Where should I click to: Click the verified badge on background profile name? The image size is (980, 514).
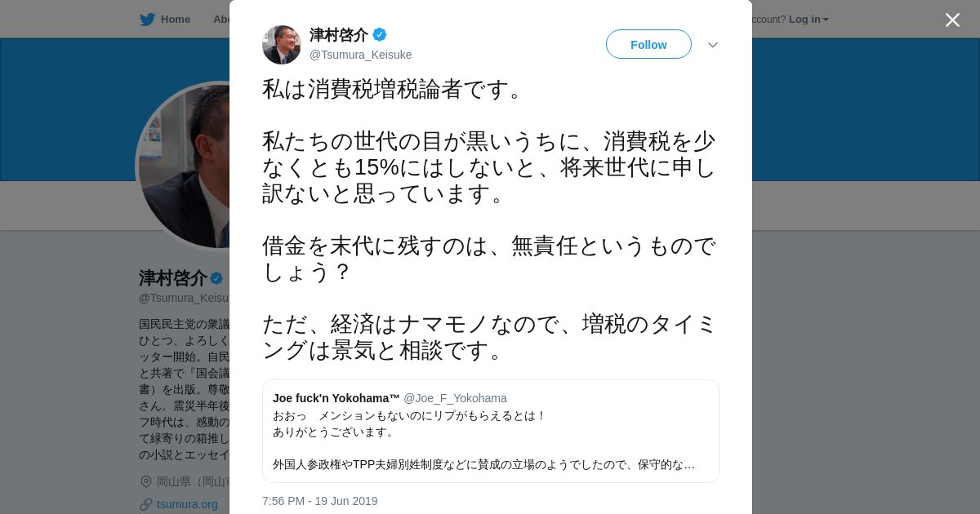[216, 278]
